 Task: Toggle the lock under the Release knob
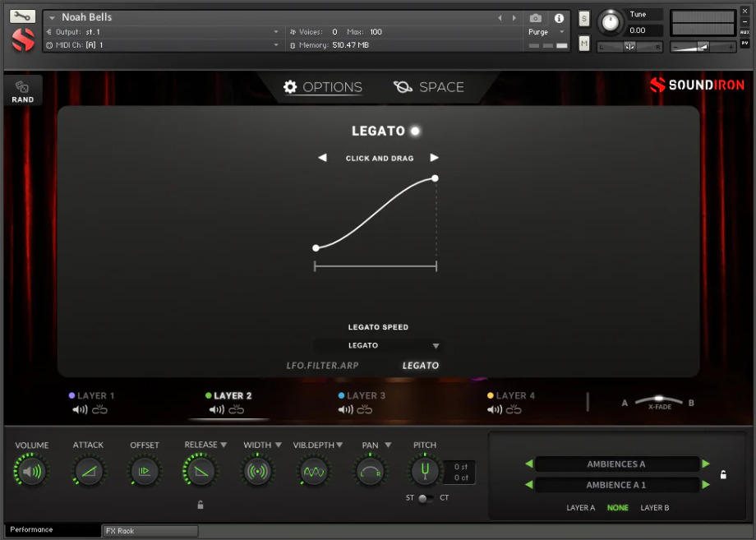(x=200, y=505)
